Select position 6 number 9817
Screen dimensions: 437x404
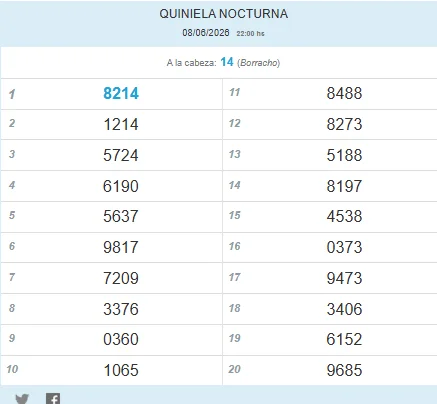point(121,247)
